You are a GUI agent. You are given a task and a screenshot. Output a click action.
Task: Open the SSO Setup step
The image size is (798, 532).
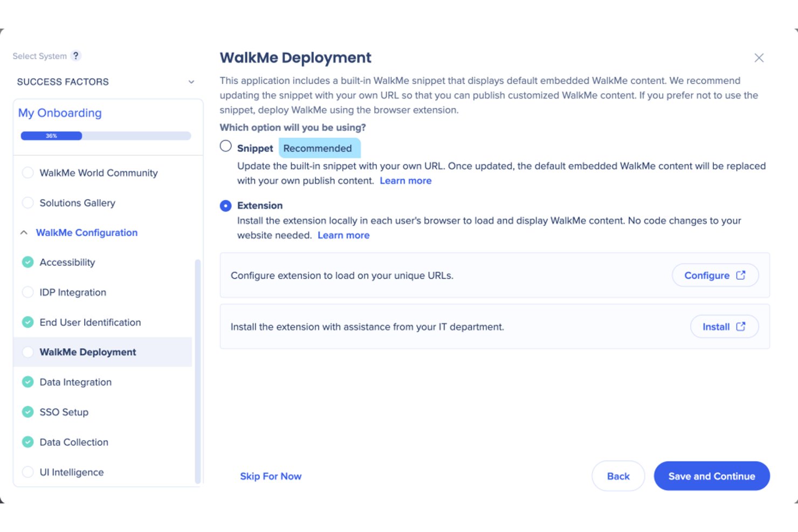tap(64, 412)
